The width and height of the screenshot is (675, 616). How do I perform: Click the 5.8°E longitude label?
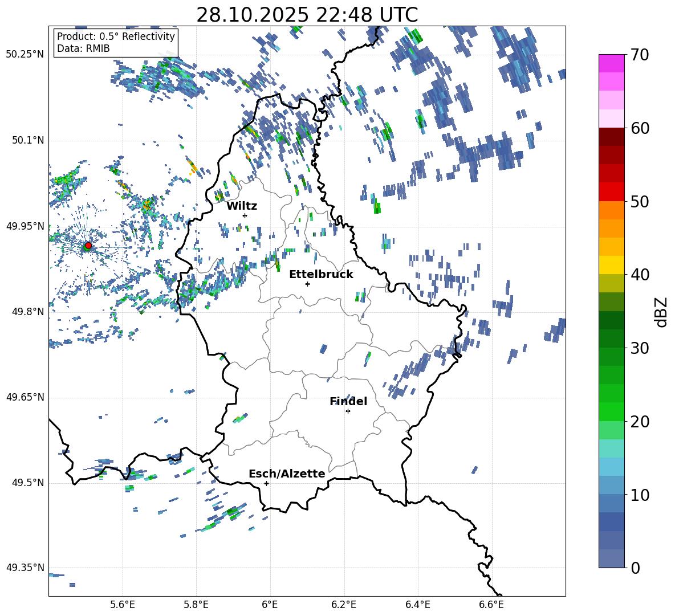(x=196, y=605)
